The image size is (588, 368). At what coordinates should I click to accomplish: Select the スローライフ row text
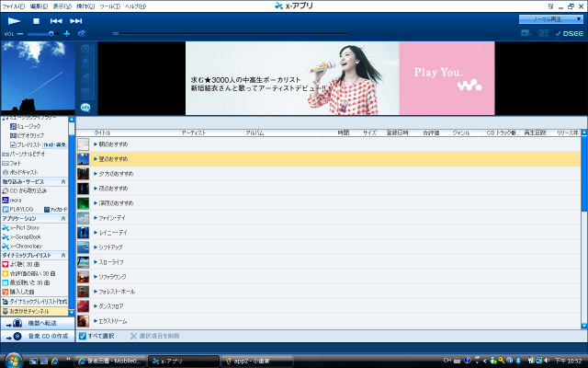111,262
